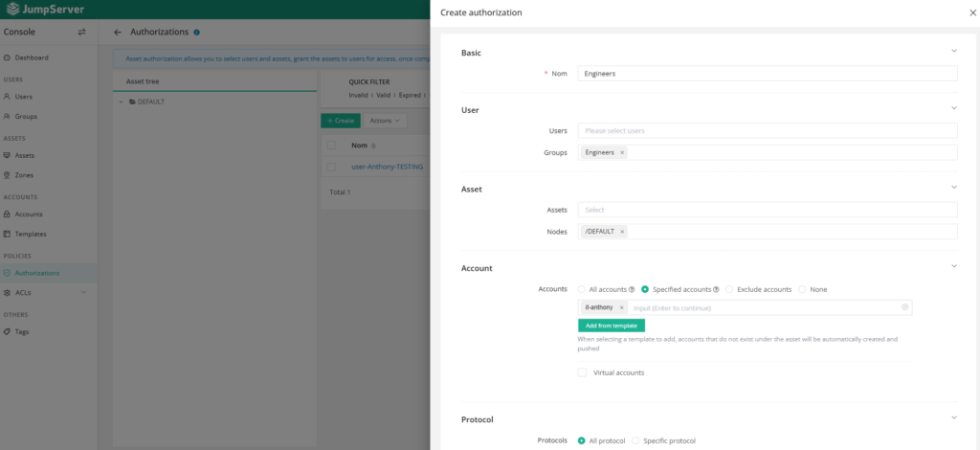The image size is (980, 450).
Task: Open Assets in the sidebar
Action: (25, 155)
